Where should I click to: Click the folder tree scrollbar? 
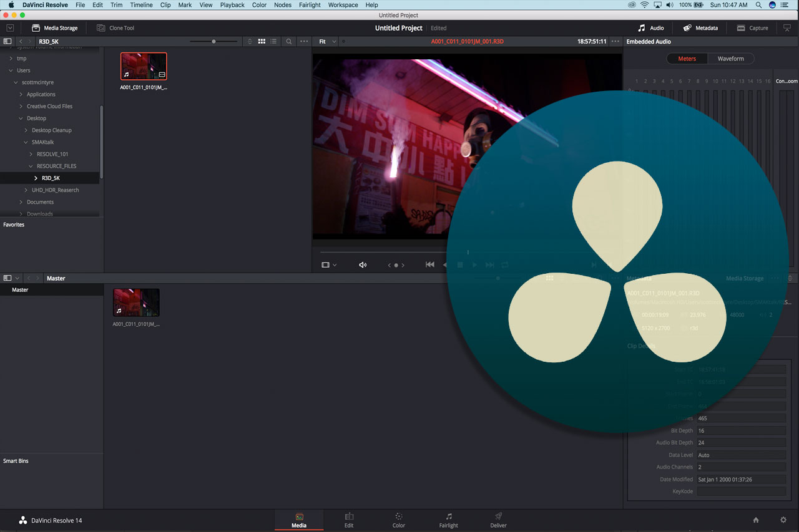[x=101, y=142]
